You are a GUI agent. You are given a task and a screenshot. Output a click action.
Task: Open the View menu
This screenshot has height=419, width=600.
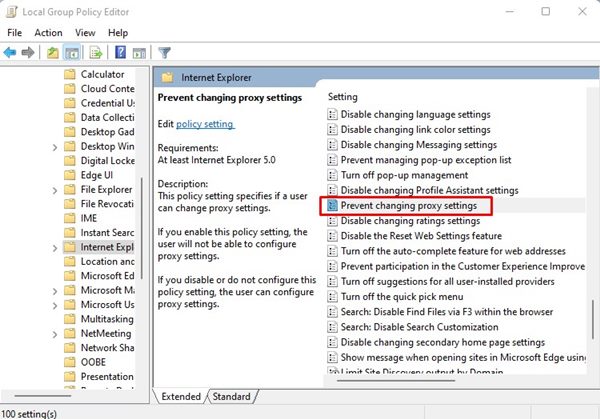pos(85,33)
